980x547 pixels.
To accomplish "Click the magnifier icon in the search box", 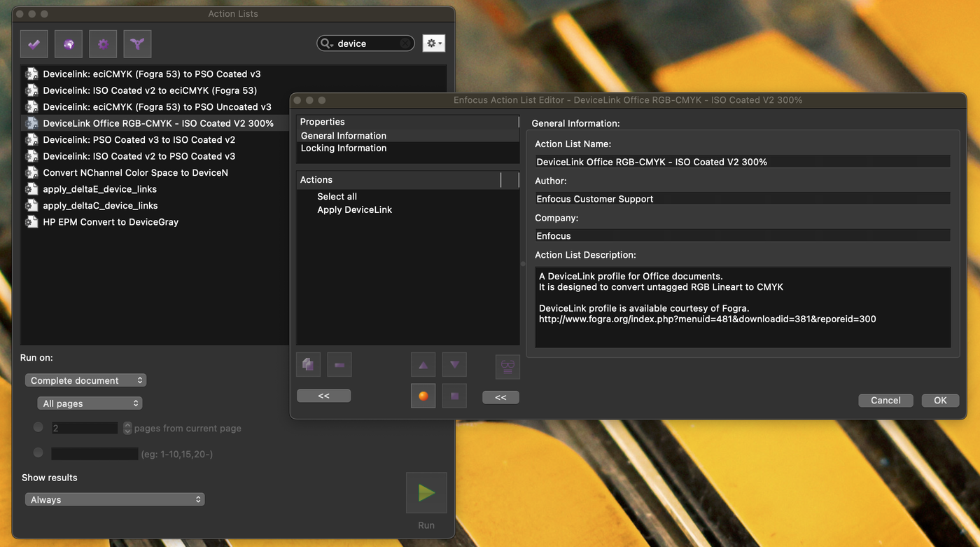I will [x=326, y=43].
